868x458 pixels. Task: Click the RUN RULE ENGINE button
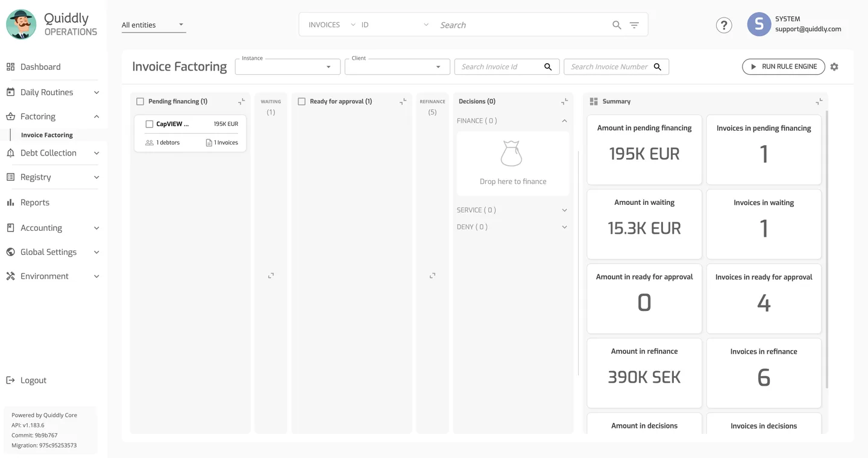784,67
